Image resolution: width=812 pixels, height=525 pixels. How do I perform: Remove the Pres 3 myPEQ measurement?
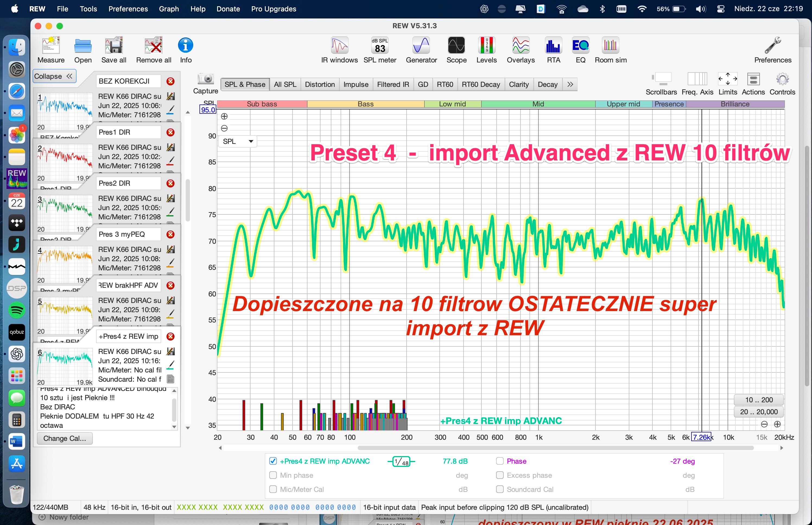(x=170, y=234)
